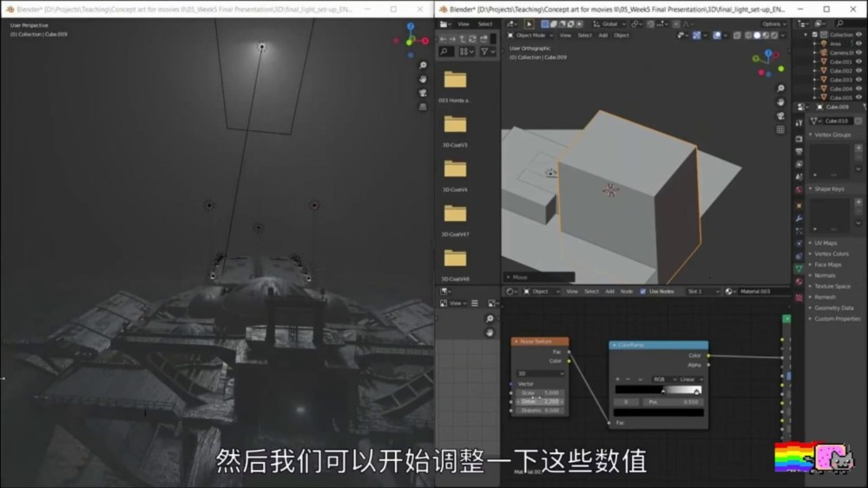Open Output properties tab icon

(x=799, y=151)
